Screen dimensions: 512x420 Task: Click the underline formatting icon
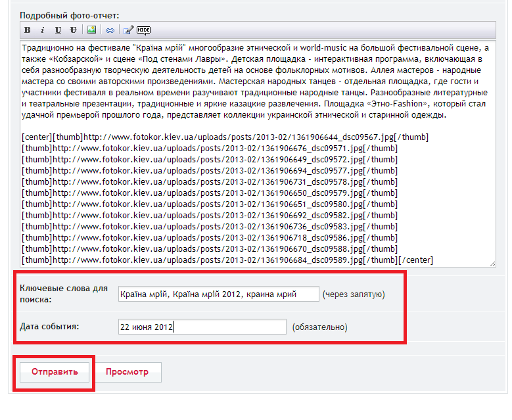[x=58, y=30]
